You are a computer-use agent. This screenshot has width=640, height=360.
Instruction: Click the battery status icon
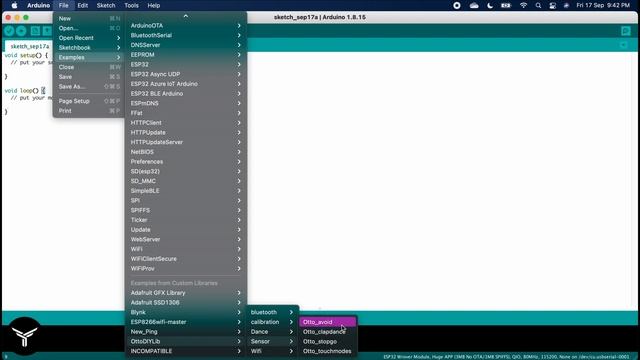[x=506, y=5]
